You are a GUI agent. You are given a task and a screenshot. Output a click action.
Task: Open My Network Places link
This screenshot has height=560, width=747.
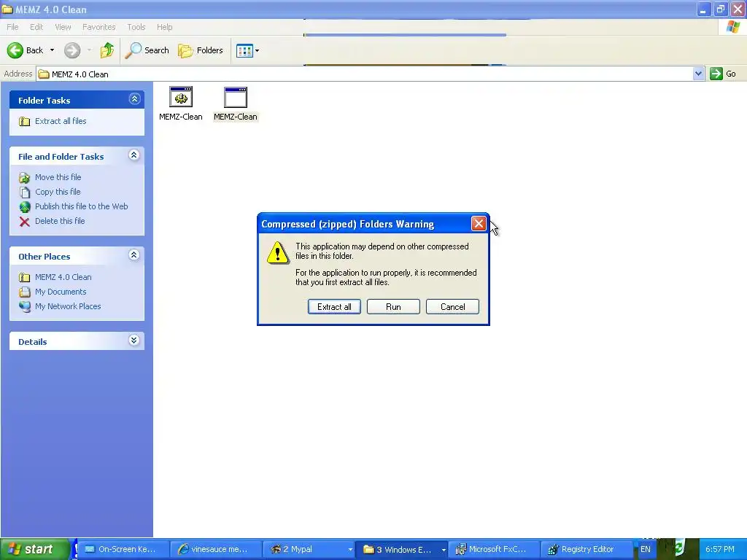68,306
